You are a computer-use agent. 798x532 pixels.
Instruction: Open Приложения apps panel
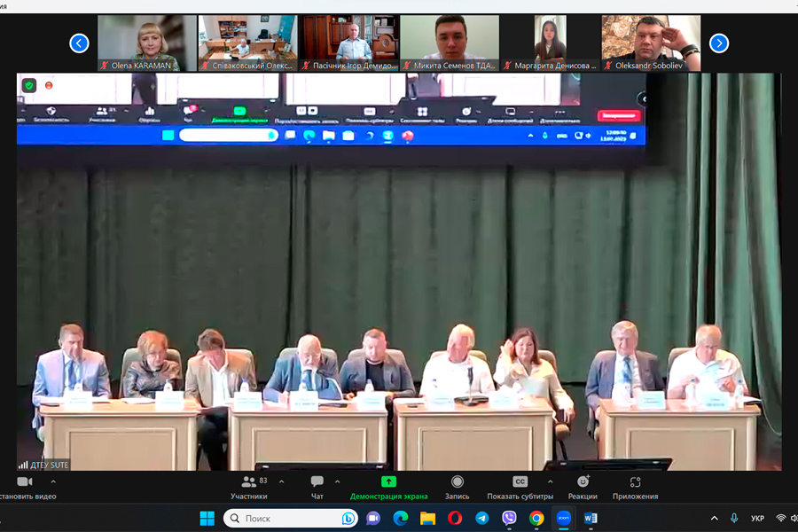click(x=635, y=487)
